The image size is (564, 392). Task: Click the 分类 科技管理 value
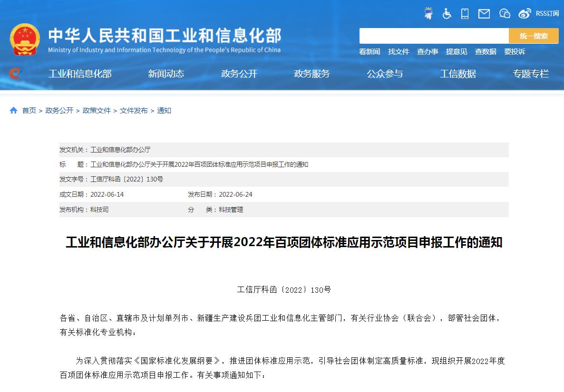tap(231, 210)
